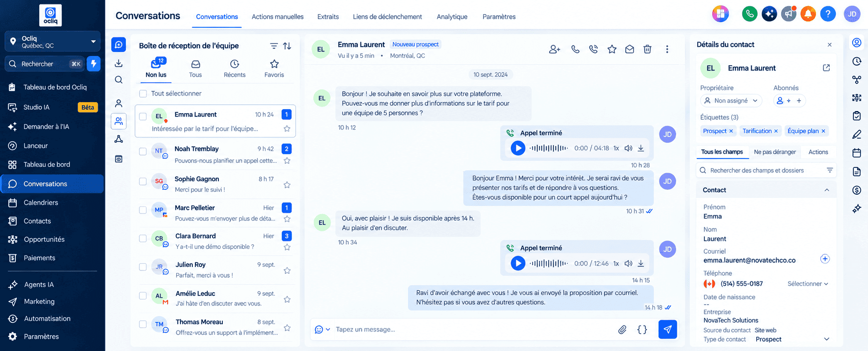This screenshot has height=351, width=868.
Task: Download the 04:18 call recording
Action: (641, 148)
